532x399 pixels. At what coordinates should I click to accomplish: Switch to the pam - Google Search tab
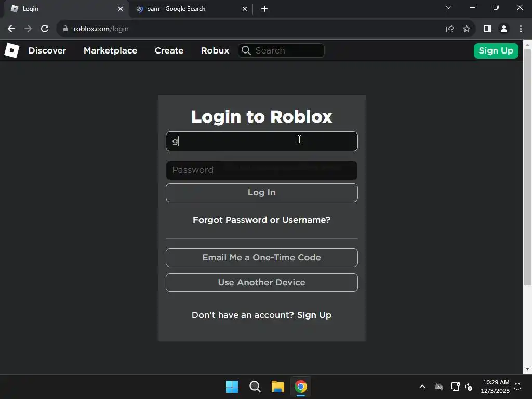coord(191,9)
